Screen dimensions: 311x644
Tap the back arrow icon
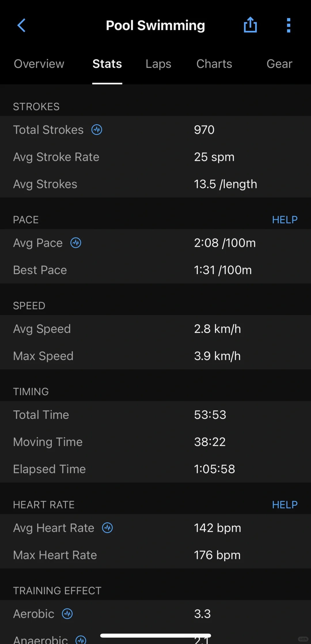pyautogui.click(x=22, y=25)
